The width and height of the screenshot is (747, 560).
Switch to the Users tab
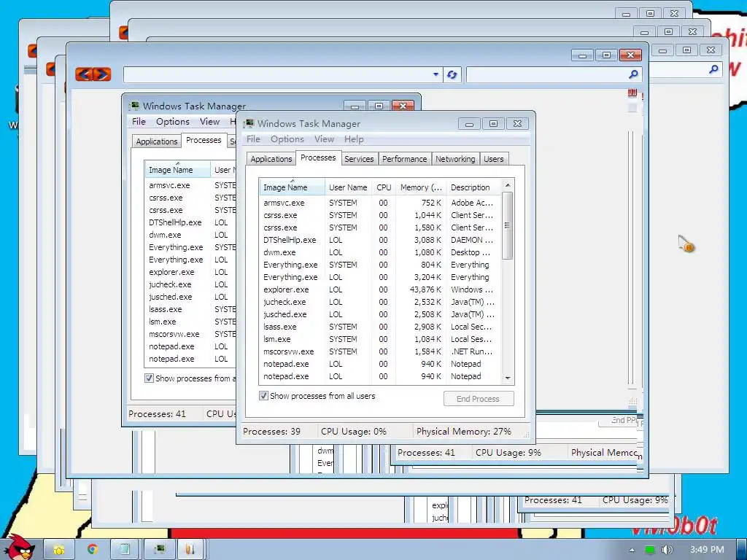494,159
